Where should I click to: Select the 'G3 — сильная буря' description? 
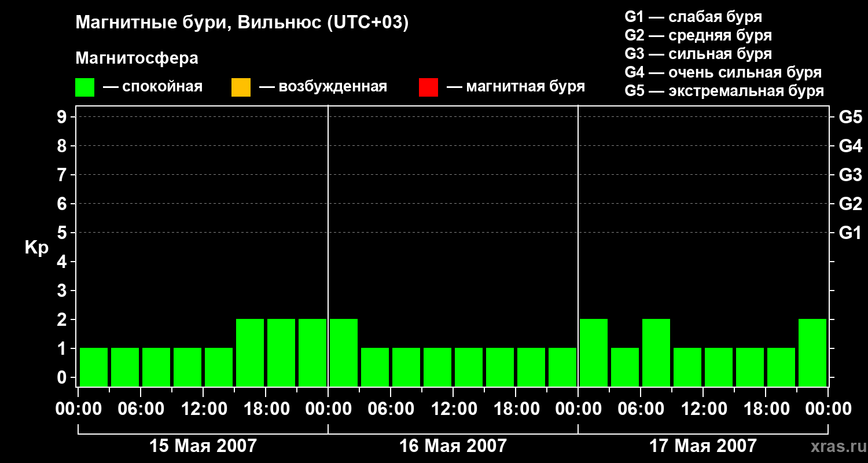coord(698,54)
